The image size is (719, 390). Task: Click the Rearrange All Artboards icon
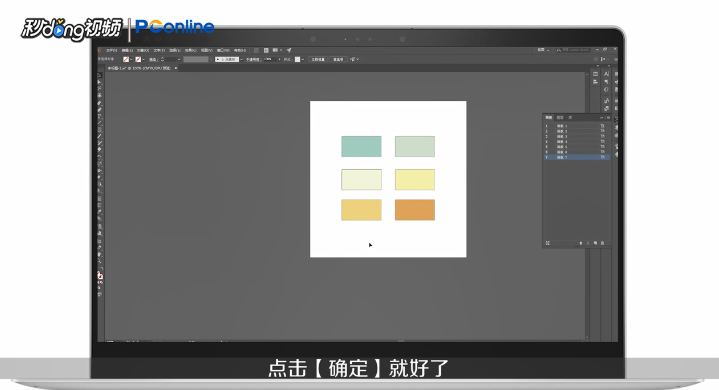[548, 243]
